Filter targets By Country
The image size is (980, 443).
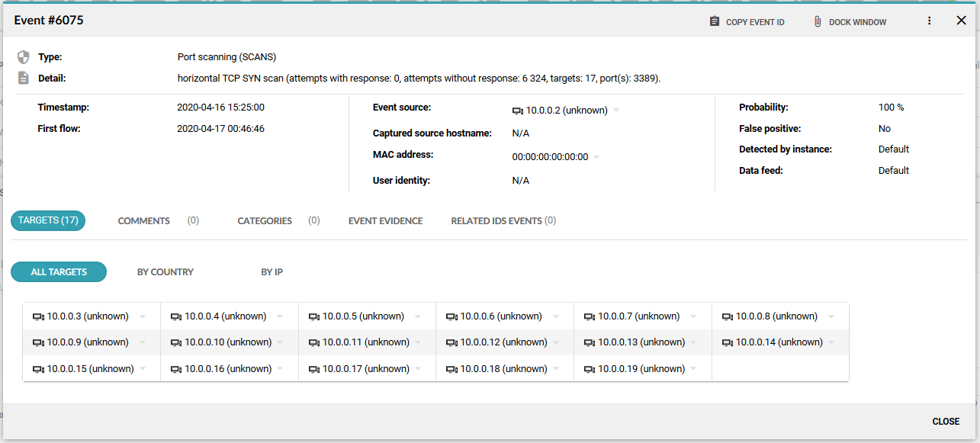pyautogui.click(x=165, y=271)
